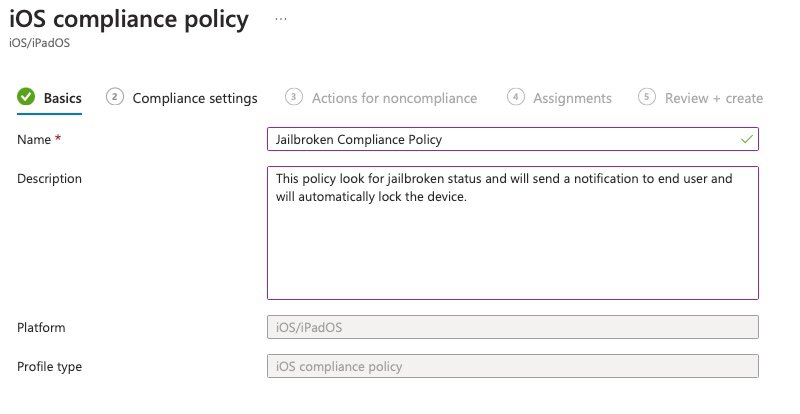Focus the Name input containing Jailbroken Compliance Policy
The height and width of the screenshot is (414, 800).
click(x=500, y=139)
